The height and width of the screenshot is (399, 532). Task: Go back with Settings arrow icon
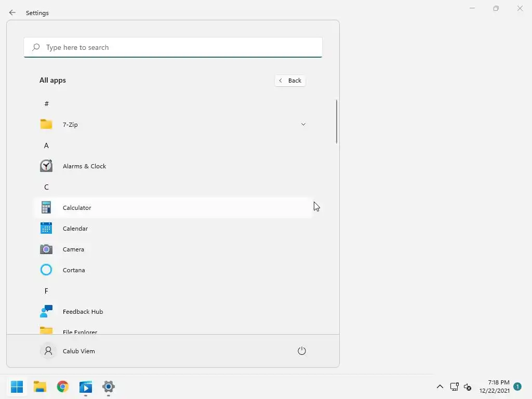coord(12,12)
